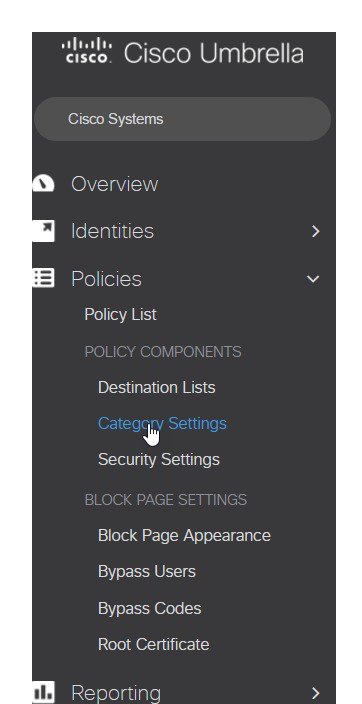Screen dimensions: 362x704
Task: Open the Overview menu item
Action: (x=115, y=184)
